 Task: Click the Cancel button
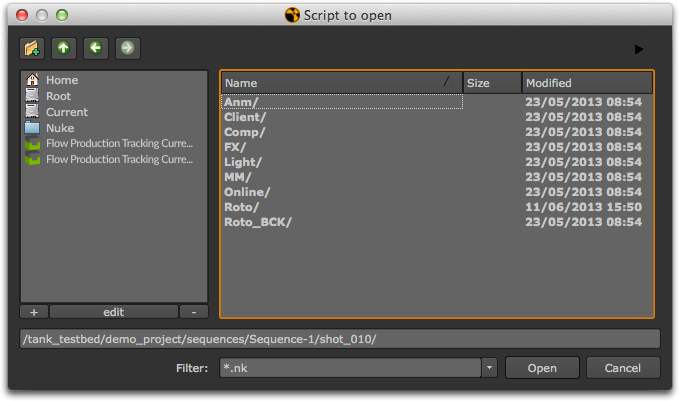click(x=623, y=368)
